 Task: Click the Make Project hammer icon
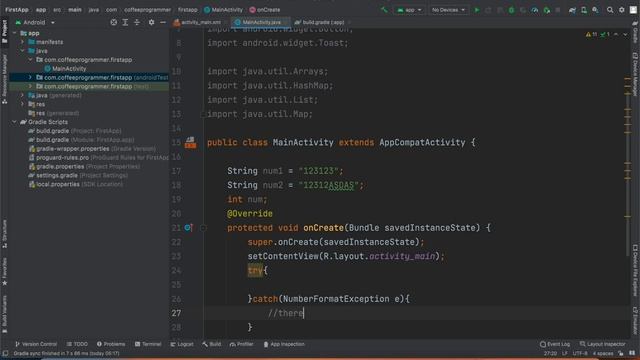(384, 10)
